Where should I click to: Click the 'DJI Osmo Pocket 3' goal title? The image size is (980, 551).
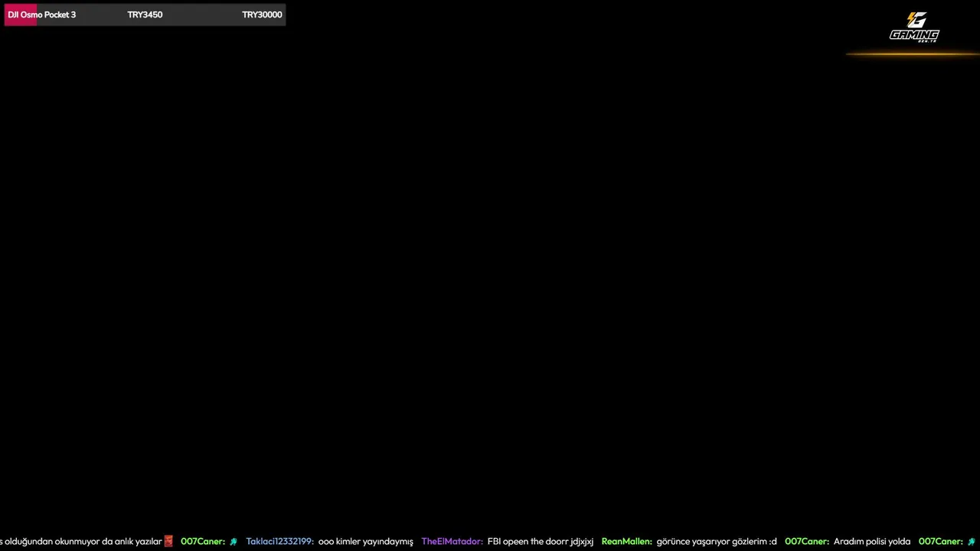coord(41,15)
